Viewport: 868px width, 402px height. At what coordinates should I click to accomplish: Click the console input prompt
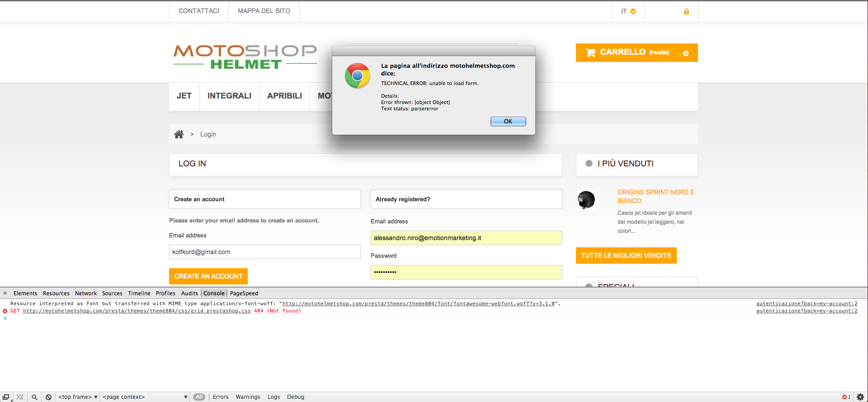click(x=434, y=318)
